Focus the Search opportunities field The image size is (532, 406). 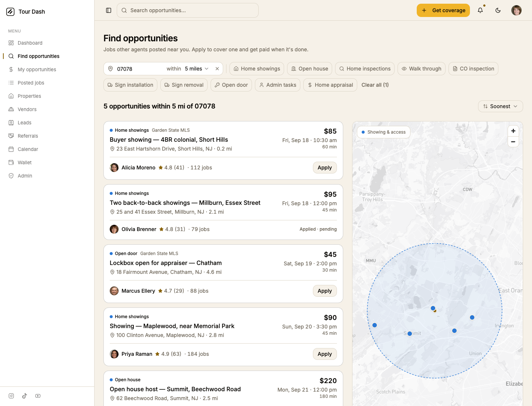(188, 10)
